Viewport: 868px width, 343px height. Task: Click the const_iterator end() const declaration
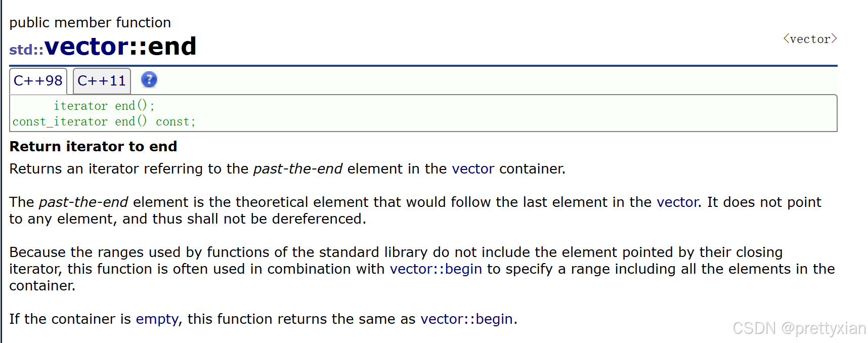103,121
